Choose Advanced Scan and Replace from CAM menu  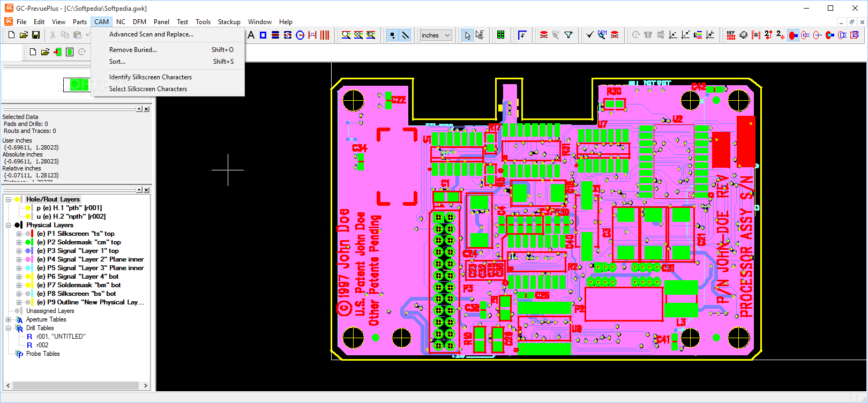168,34
